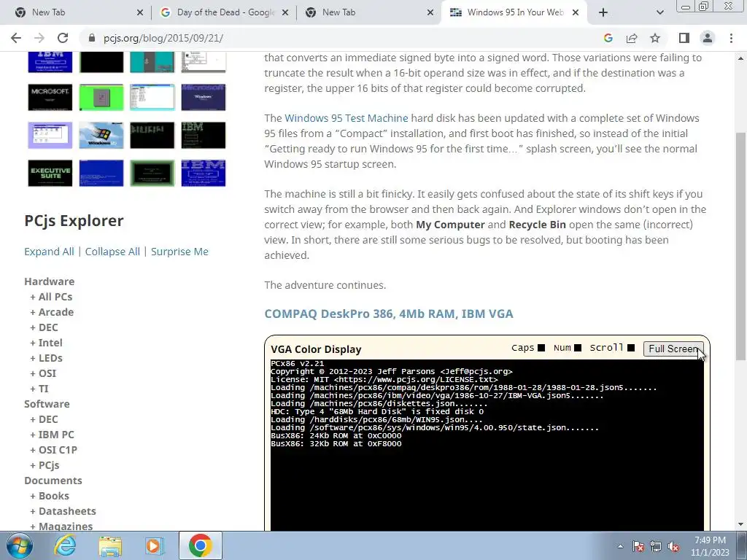Open MICROSOFT black screenshot thumbnail

point(50,97)
